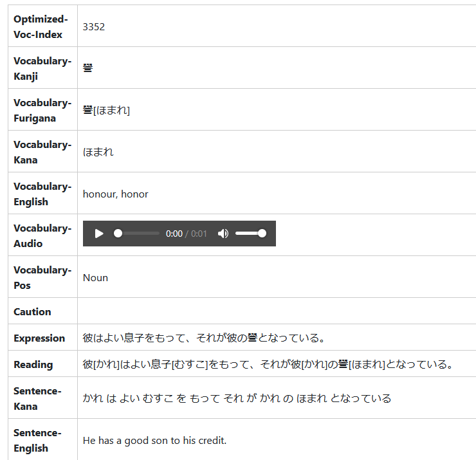Click the translation 'honour, honor'

115,194
